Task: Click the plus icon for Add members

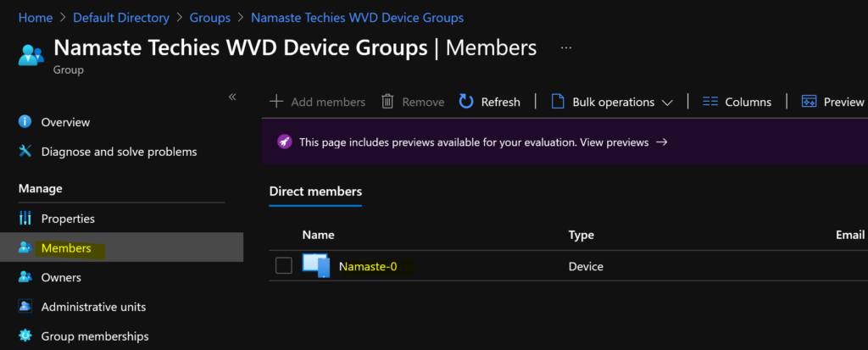Action: [x=276, y=102]
